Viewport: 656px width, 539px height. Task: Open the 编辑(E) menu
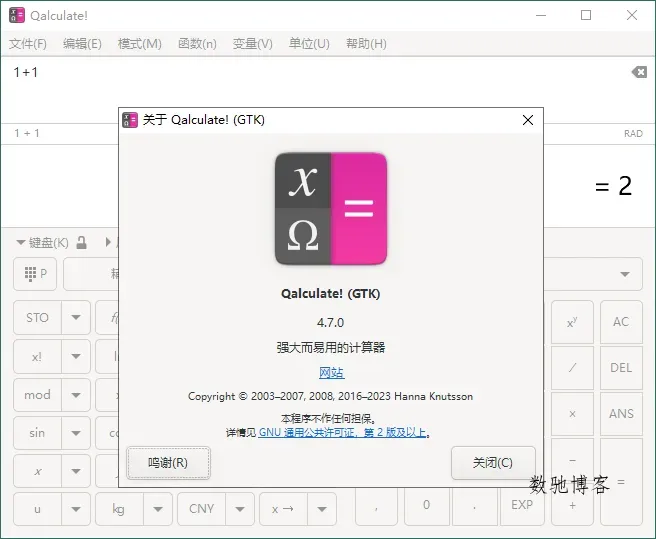(x=82, y=44)
